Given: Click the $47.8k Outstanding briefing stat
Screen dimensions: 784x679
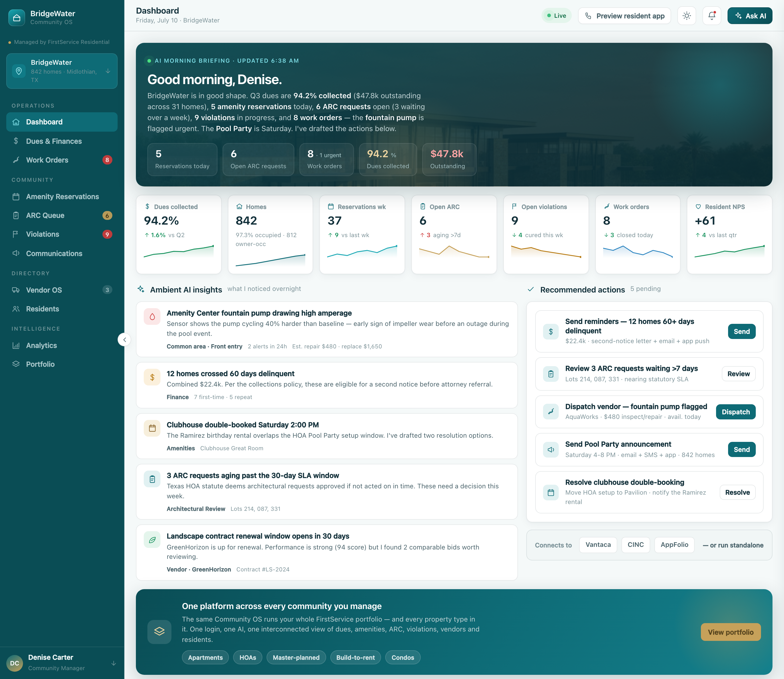Looking at the screenshot, I should 449,160.
